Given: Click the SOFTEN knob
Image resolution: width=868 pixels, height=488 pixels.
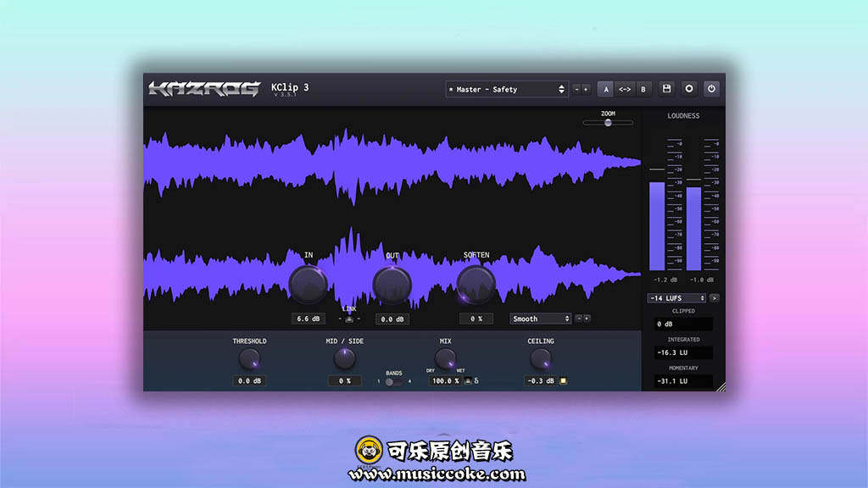Looking at the screenshot, I should (476, 285).
